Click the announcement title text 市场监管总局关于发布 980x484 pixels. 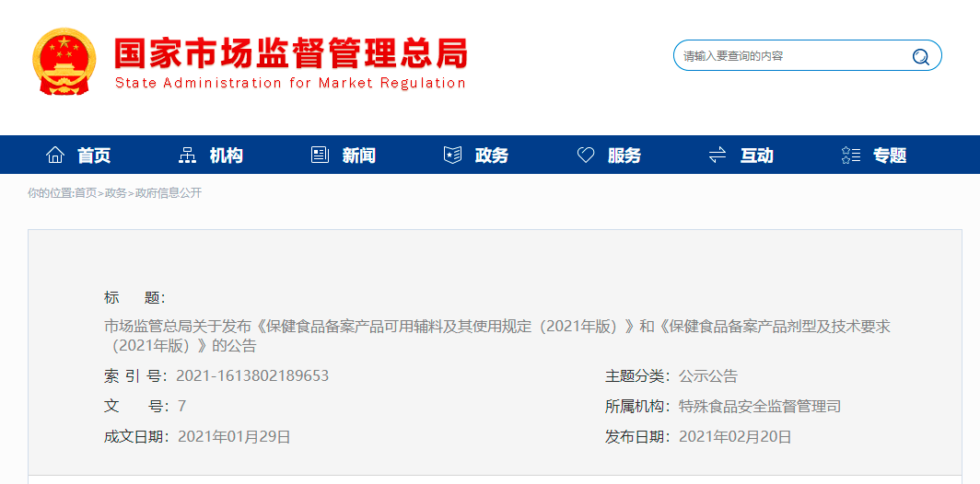click(x=496, y=336)
